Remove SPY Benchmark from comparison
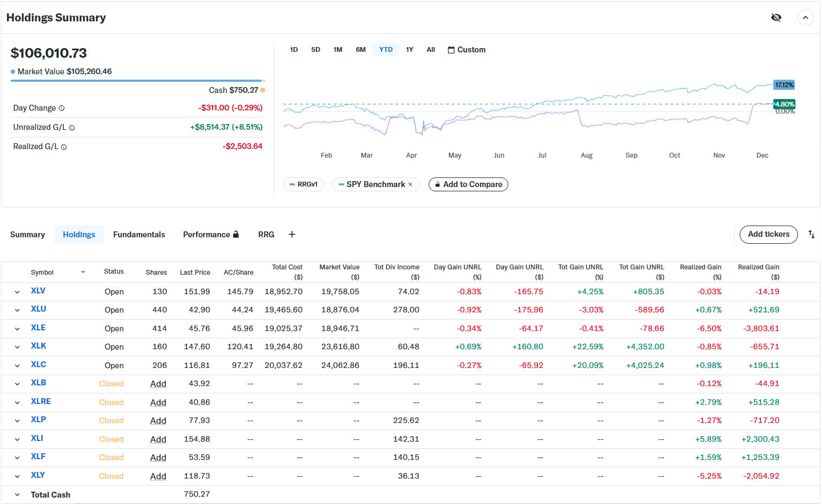 [x=410, y=184]
